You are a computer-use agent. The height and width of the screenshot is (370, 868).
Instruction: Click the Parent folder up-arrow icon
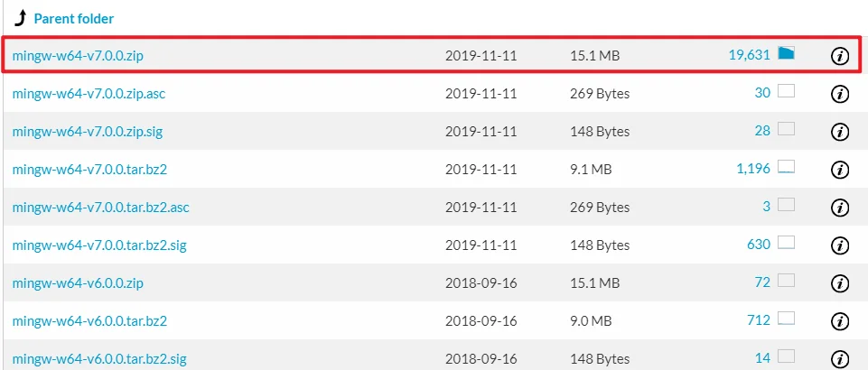21,19
